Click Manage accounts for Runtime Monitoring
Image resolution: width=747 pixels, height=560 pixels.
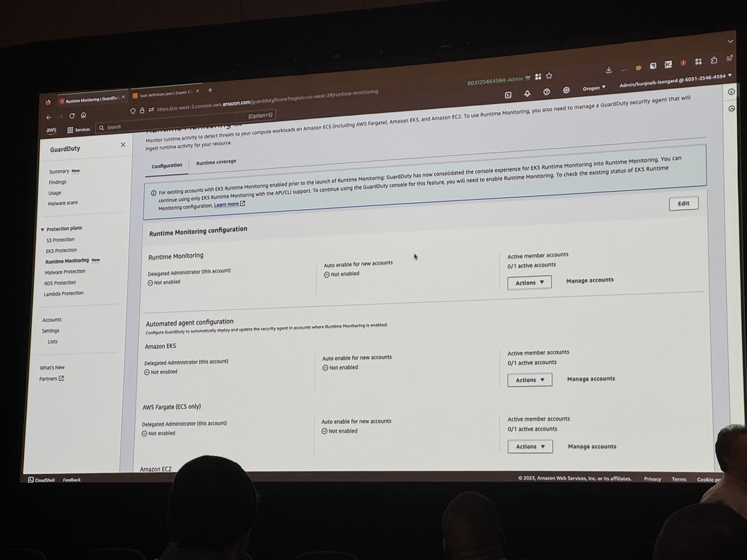click(x=590, y=281)
